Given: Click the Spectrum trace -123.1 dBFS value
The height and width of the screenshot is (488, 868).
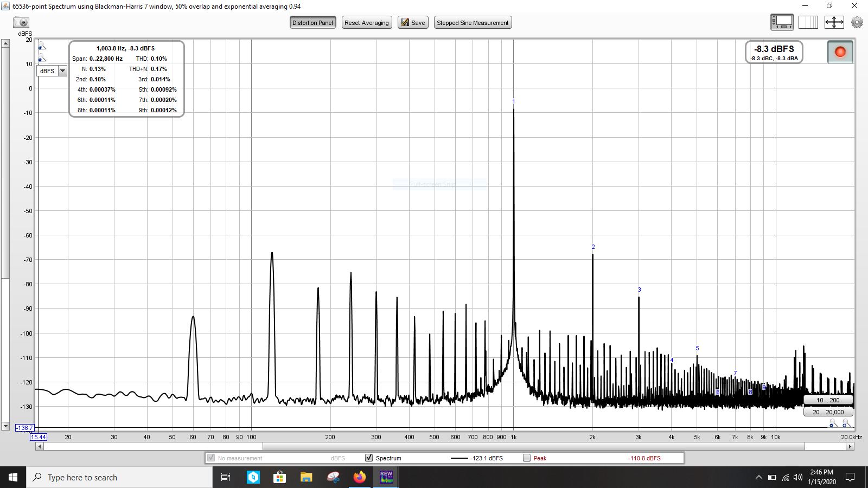Looking at the screenshot, I should click(487, 458).
